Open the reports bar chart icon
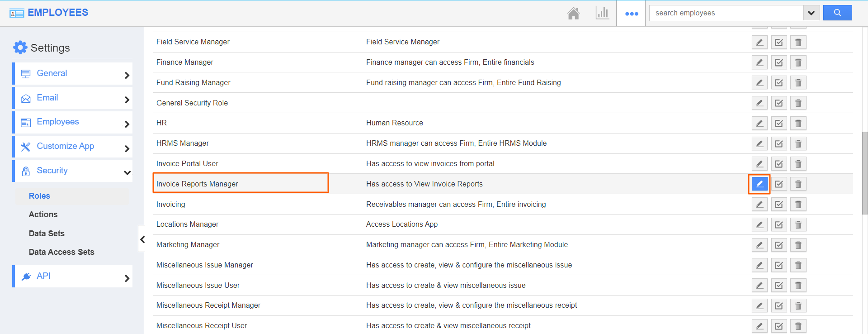Image resolution: width=868 pixels, height=334 pixels. (x=602, y=13)
